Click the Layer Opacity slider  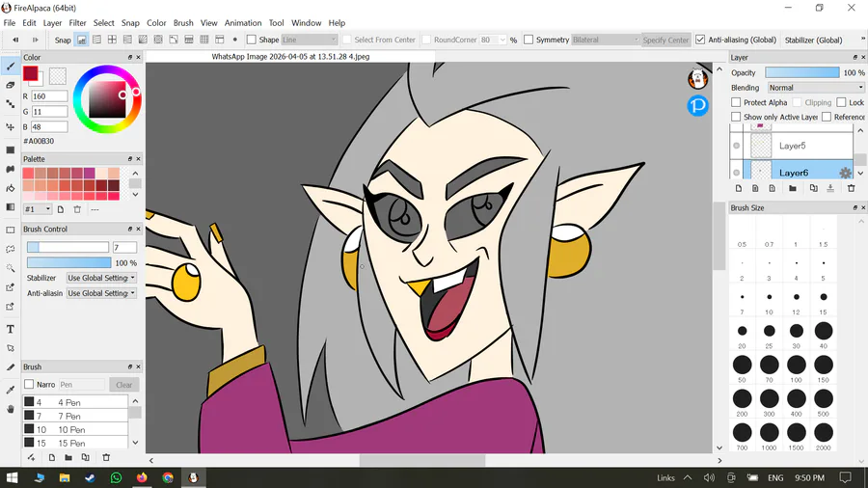click(801, 72)
